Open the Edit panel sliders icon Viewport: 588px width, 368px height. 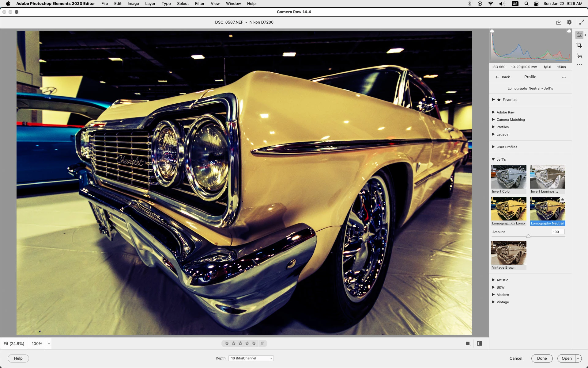click(579, 35)
